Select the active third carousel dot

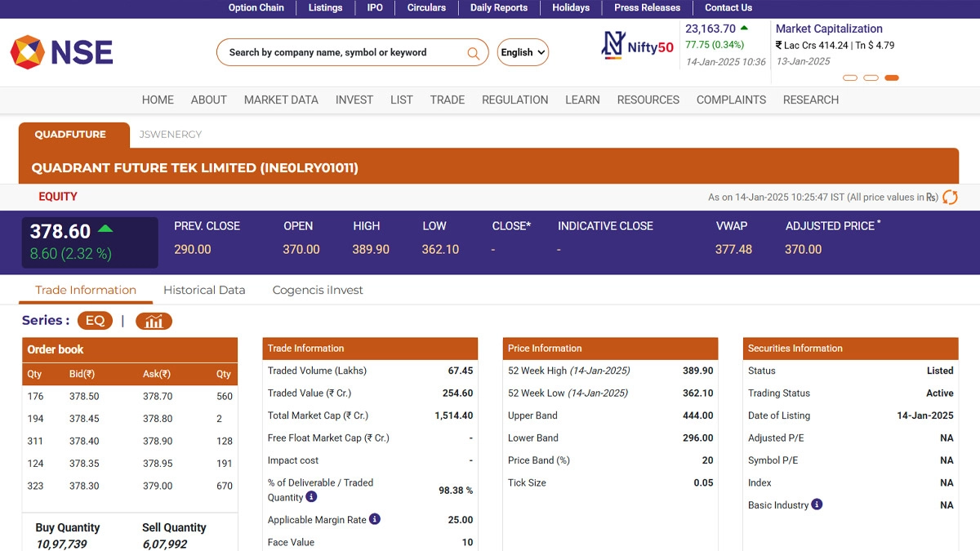(x=892, y=78)
